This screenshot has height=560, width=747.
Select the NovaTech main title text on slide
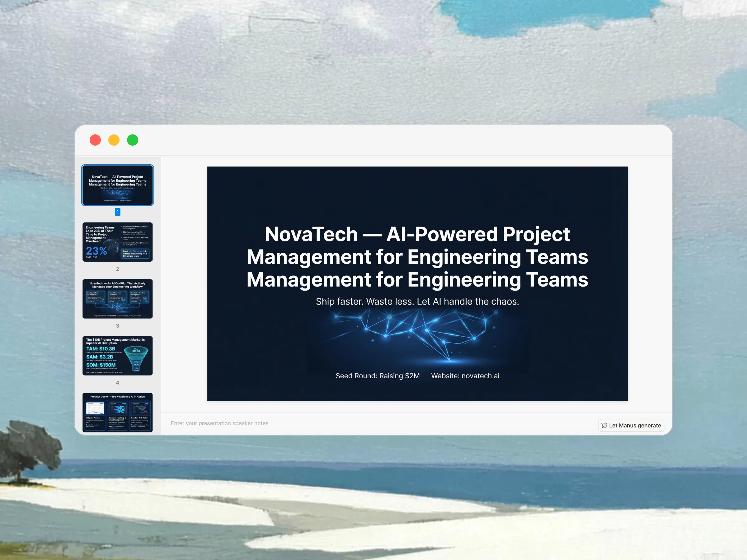click(417, 257)
